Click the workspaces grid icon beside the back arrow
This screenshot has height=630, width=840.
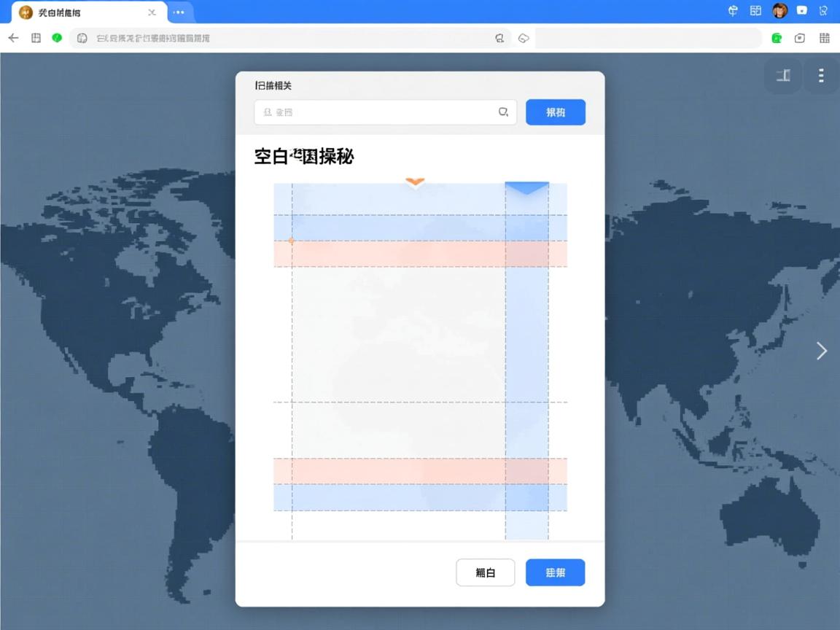point(35,38)
